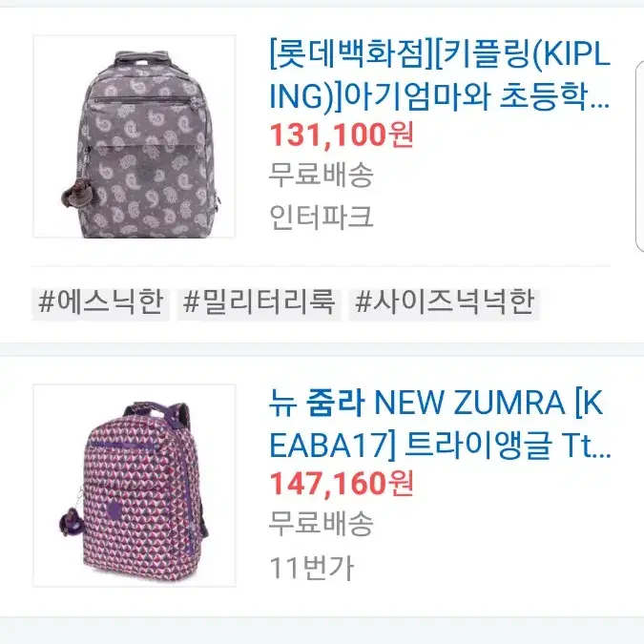Select the #밀리터리룩 hashtag
Screen dimensions: 644x644
point(260,303)
